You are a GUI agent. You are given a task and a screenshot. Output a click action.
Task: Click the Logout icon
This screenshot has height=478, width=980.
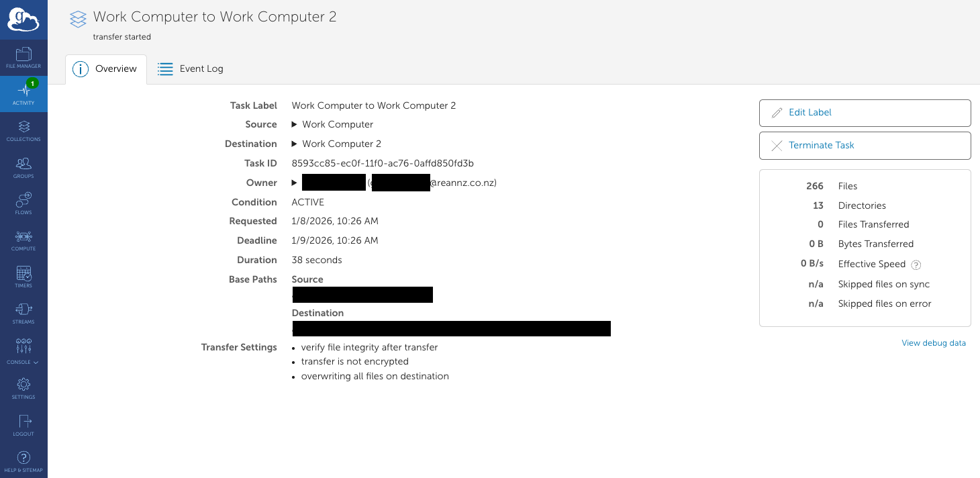click(23, 424)
